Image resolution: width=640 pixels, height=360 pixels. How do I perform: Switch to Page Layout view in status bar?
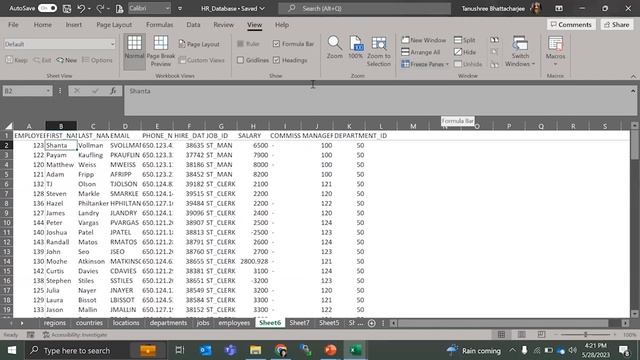pos(521,335)
